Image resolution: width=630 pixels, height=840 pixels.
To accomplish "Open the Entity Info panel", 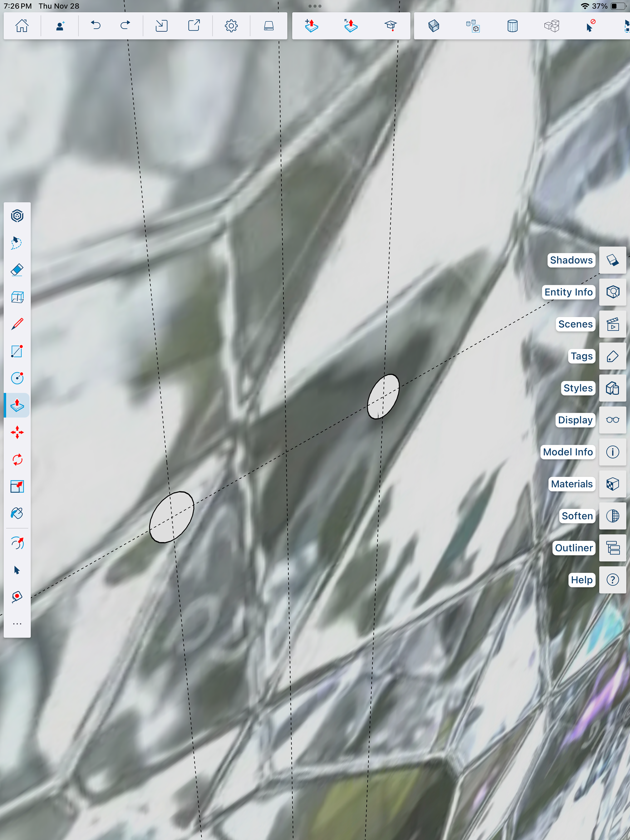I will [613, 292].
